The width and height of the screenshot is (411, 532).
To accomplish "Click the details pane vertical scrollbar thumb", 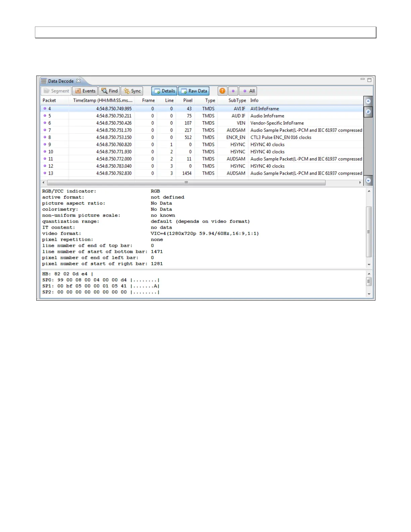I will [x=369, y=232].
